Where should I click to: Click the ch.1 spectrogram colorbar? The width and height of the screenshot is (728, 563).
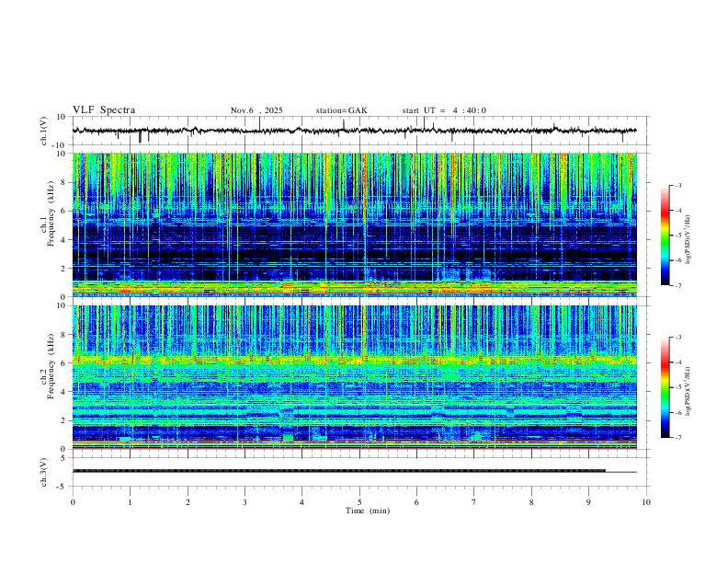coord(665,236)
